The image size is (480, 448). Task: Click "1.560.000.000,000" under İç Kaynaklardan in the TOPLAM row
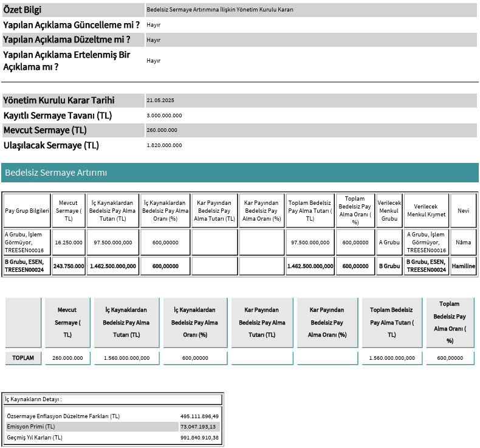pyautogui.click(x=127, y=358)
